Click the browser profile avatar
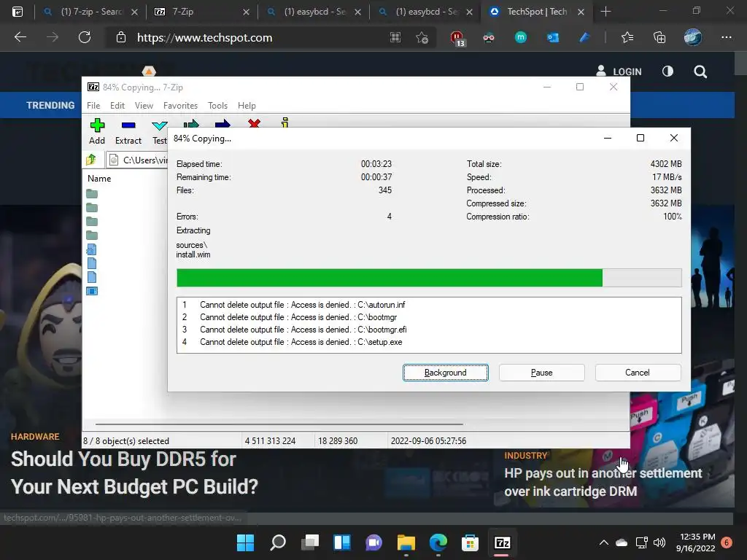Screen dimensions: 747x560 click(x=693, y=37)
